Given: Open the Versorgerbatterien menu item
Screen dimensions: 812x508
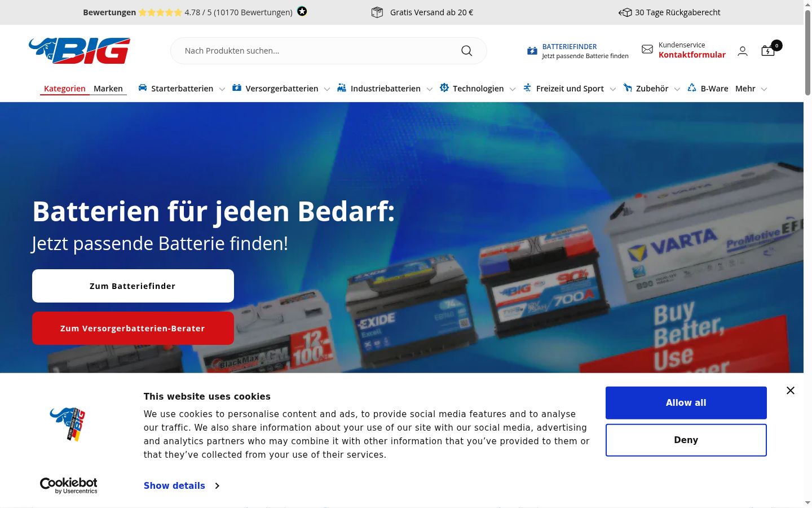Looking at the screenshot, I should 282,89.
